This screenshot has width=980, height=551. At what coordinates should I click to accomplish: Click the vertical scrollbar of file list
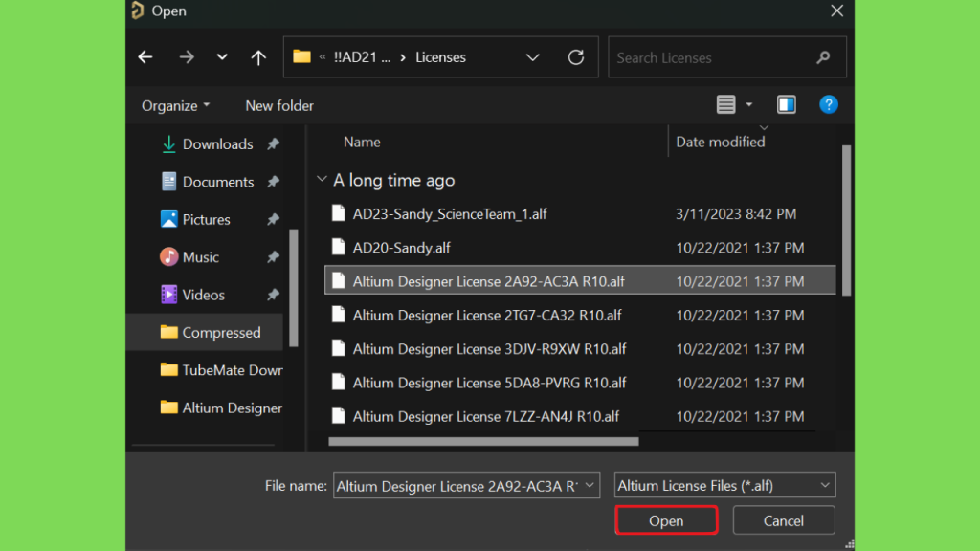tap(846, 220)
